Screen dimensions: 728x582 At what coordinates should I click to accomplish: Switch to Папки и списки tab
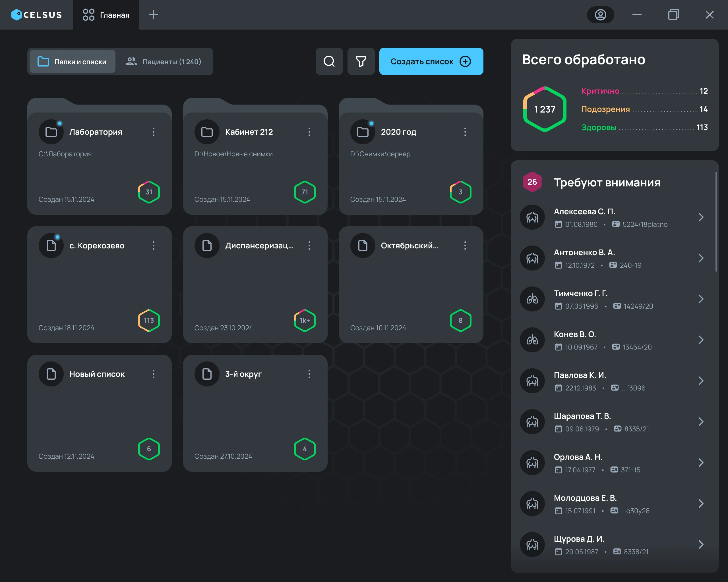(73, 61)
